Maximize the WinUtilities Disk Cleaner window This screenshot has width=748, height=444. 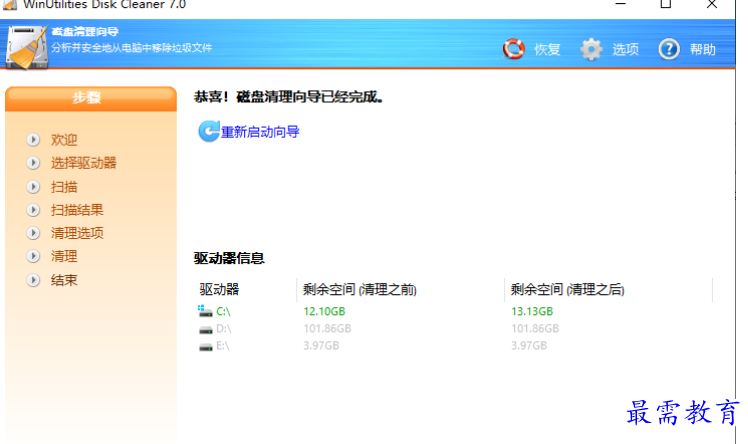[x=666, y=4]
